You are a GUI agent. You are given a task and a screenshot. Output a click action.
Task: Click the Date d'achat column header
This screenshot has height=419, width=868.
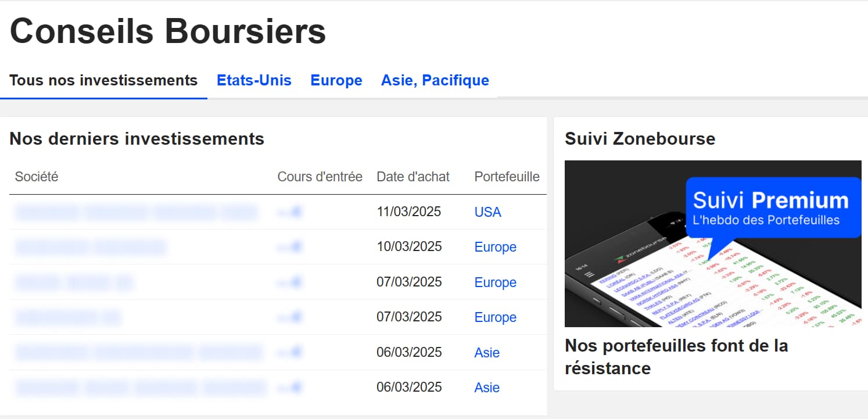413,176
